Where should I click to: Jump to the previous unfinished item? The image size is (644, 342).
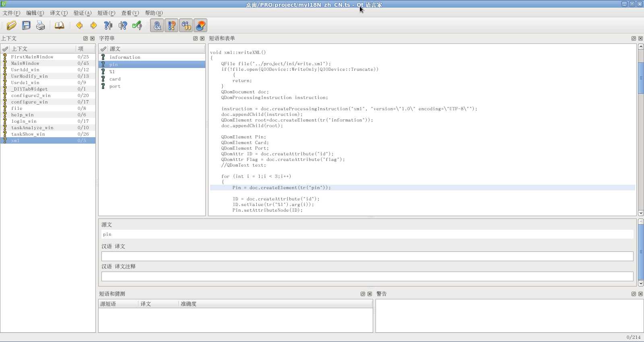108,25
